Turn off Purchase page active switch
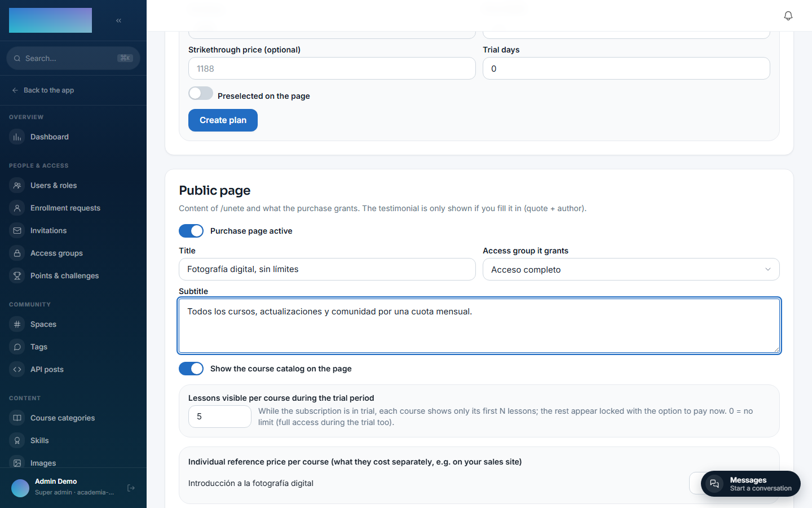Image resolution: width=812 pixels, height=508 pixels. click(x=191, y=231)
